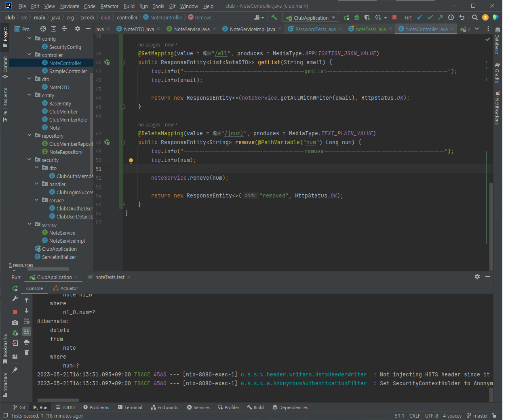
Task: Show Git history with the clock icon
Action: click(x=451, y=17)
